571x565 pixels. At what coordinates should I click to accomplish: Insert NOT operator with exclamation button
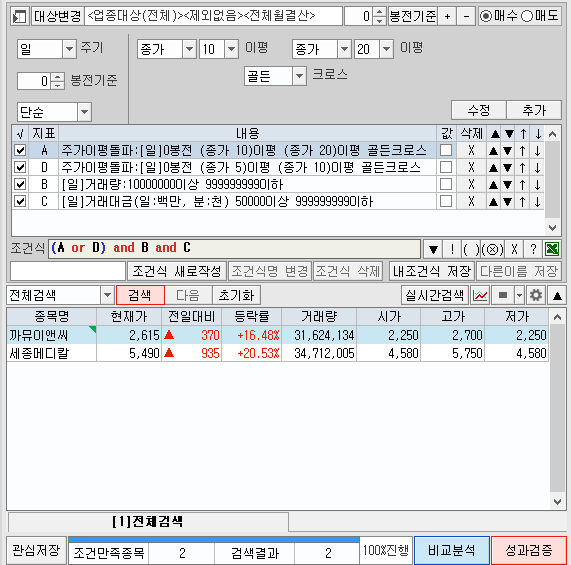[x=452, y=249]
